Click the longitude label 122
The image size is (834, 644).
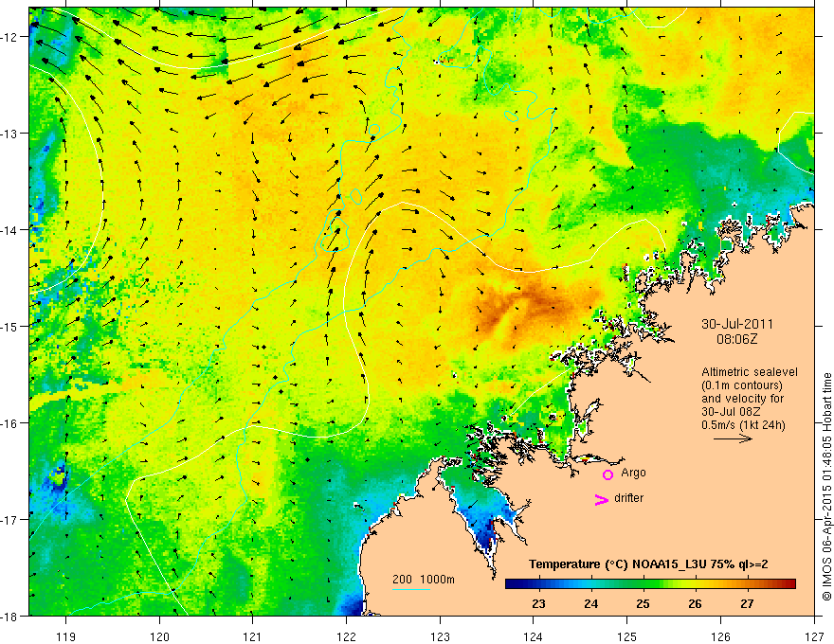tap(346, 636)
